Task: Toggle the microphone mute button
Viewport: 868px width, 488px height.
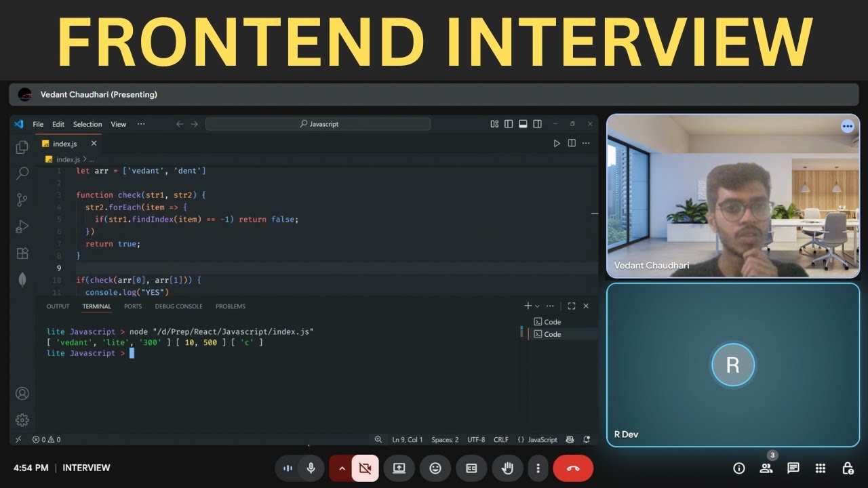Action: tap(311, 468)
